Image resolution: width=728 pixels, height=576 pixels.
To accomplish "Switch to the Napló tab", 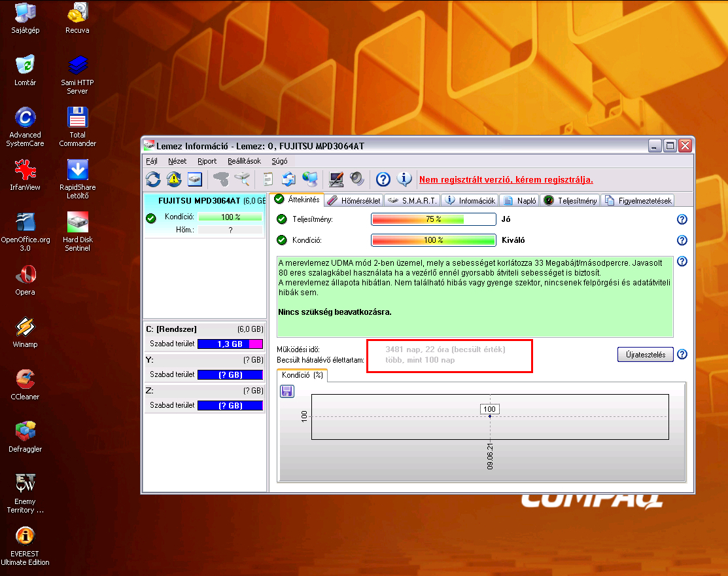I will click(x=520, y=201).
